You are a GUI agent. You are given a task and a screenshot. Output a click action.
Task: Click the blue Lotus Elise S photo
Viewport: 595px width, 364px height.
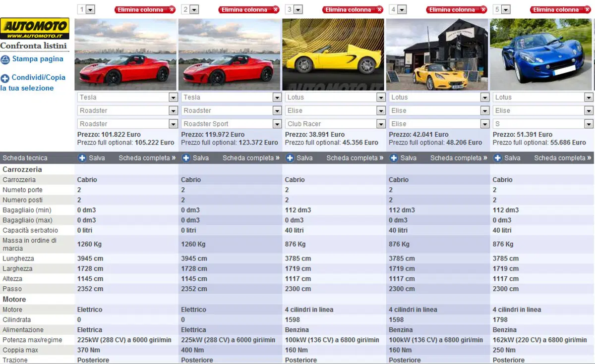pos(541,54)
